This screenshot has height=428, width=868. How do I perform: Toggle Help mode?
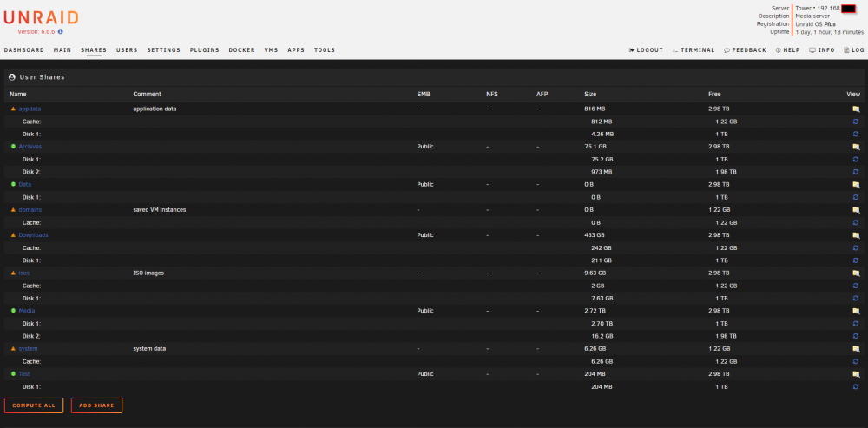point(788,50)
